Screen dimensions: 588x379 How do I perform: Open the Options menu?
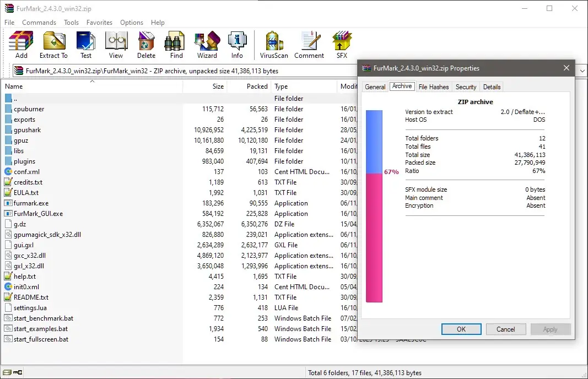[132, 23]
